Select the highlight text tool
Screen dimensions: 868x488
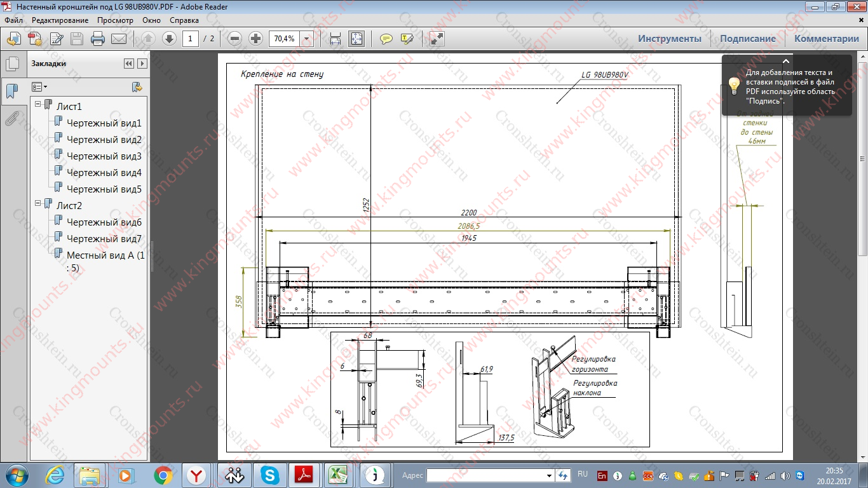coord(407,39)
